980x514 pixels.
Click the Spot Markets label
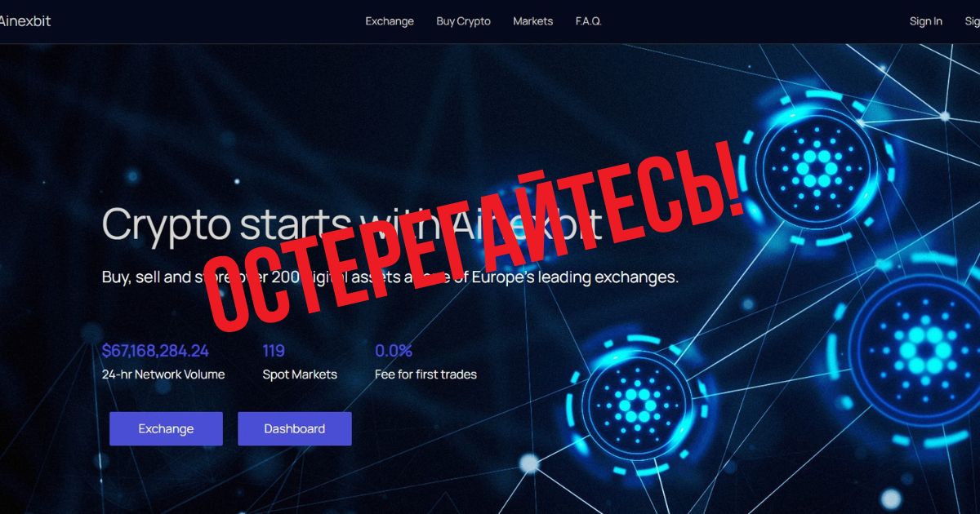pos(300,374)
